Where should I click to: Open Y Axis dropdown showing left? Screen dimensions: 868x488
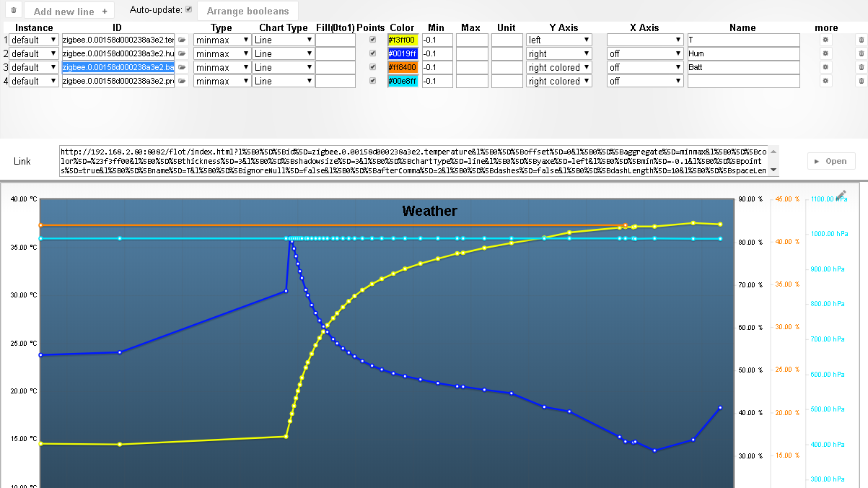coord(559,40)
